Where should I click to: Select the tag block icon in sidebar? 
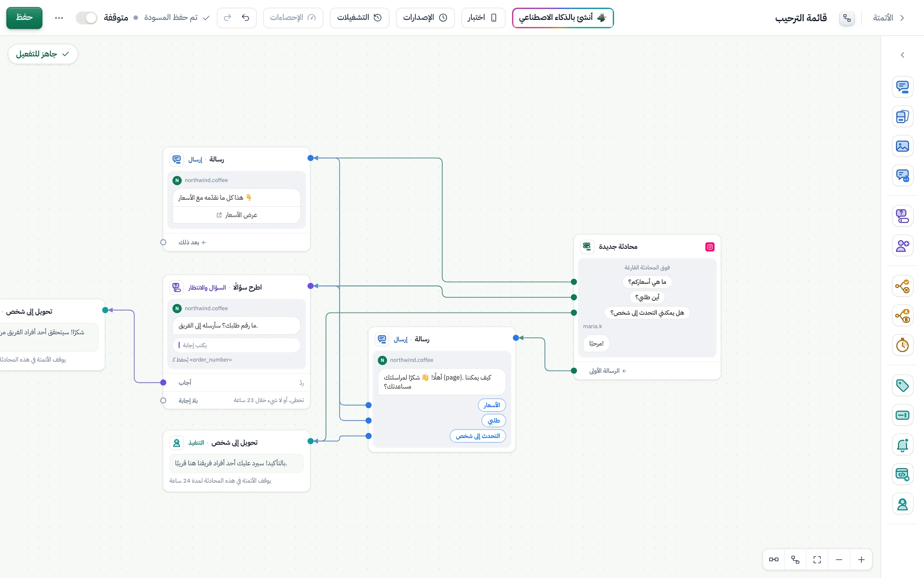(x=903, y=385)
